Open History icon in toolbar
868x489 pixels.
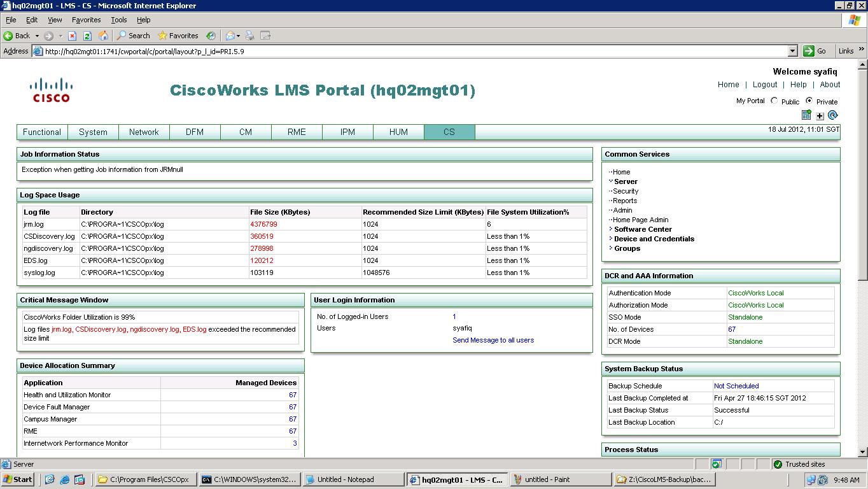(211, 36)
